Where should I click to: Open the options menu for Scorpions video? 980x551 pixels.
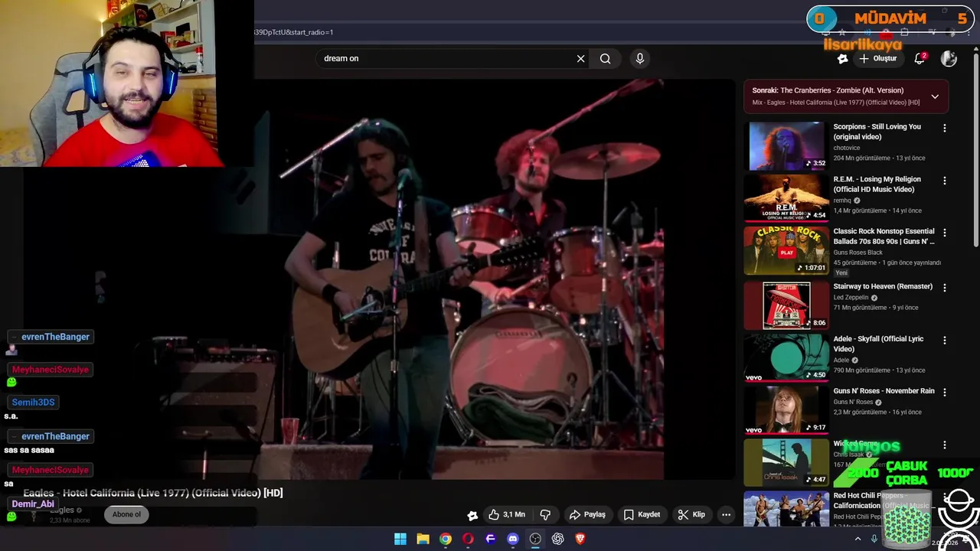click(944, 129)
